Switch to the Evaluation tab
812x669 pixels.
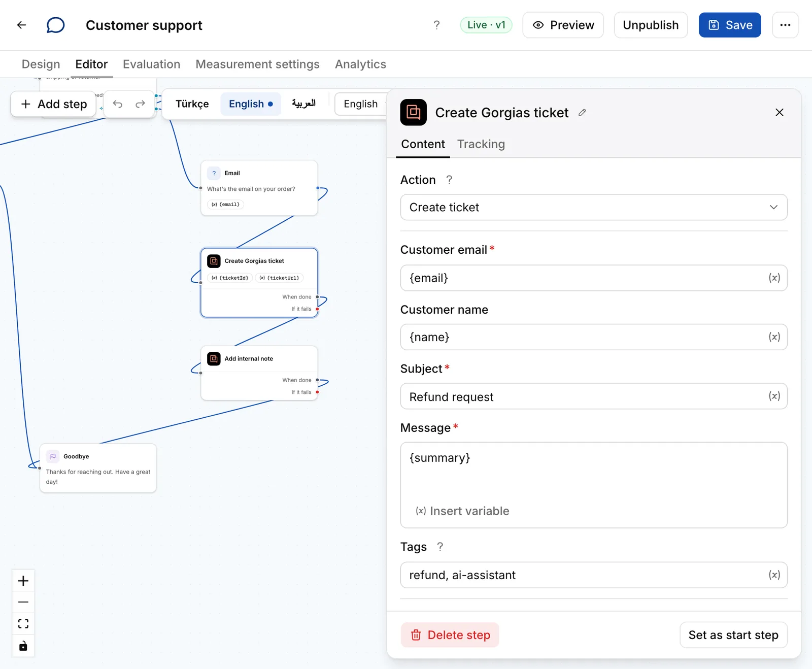151,64
